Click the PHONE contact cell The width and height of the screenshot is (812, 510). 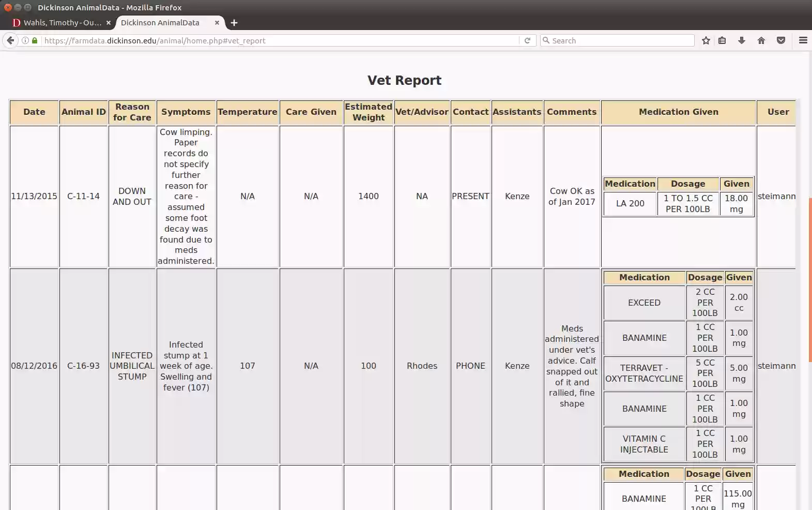[470, 366]
